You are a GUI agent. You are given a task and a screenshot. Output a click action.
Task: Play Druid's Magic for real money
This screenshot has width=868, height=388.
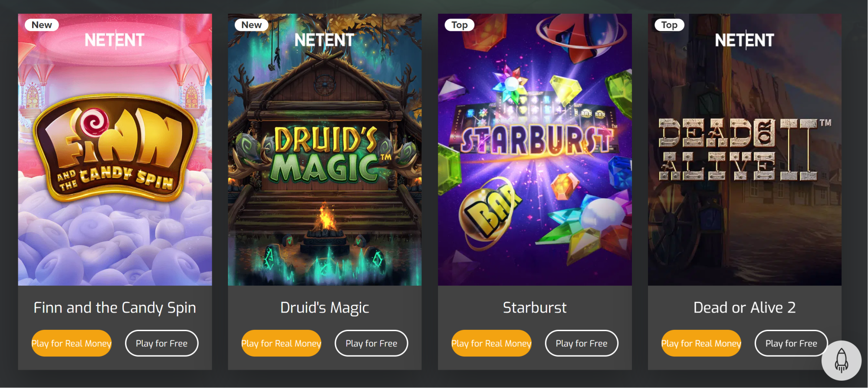[x=281, y=343]
